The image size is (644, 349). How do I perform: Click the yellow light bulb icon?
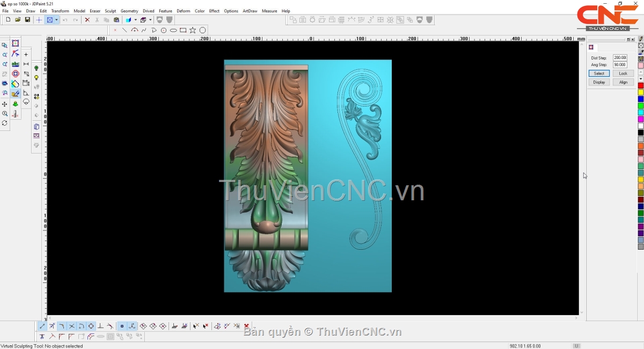(36, 77)
